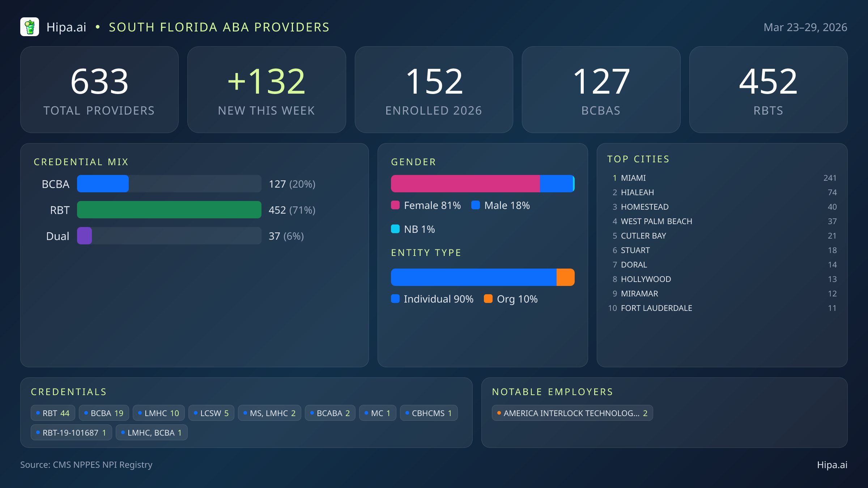Screen dimensions: 868x488
Task: Click the NB legend marker
Action: click(x=396, y=229)
